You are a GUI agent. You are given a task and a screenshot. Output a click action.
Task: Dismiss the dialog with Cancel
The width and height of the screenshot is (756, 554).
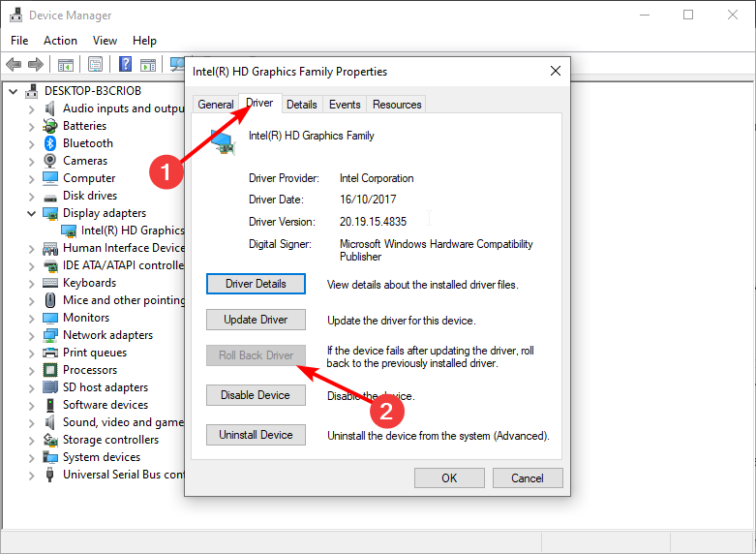click(528, 477)
